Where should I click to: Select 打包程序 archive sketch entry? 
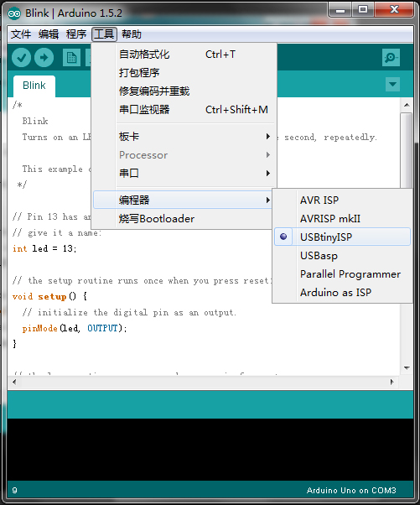pos(184,72)
